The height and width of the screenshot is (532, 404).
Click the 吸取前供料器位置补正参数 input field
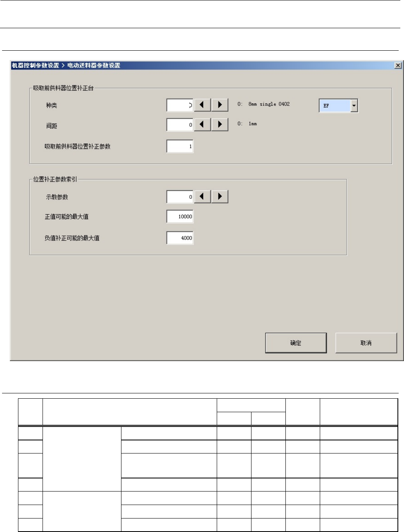pyautogui.click(x=180, y=146)
